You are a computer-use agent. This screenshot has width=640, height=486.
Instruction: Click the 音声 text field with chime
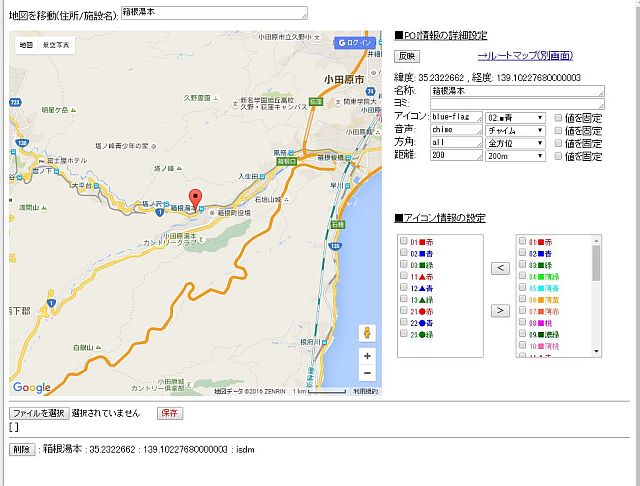pyautogui.click(x=456, y=130)
